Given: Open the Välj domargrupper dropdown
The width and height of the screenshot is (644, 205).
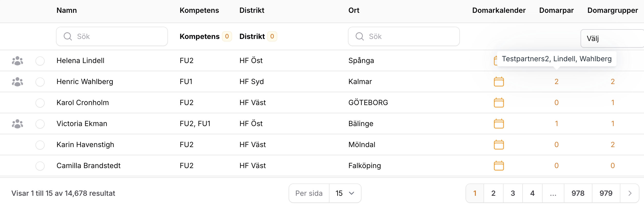Looking at the screenshot, I should (612, 38).
